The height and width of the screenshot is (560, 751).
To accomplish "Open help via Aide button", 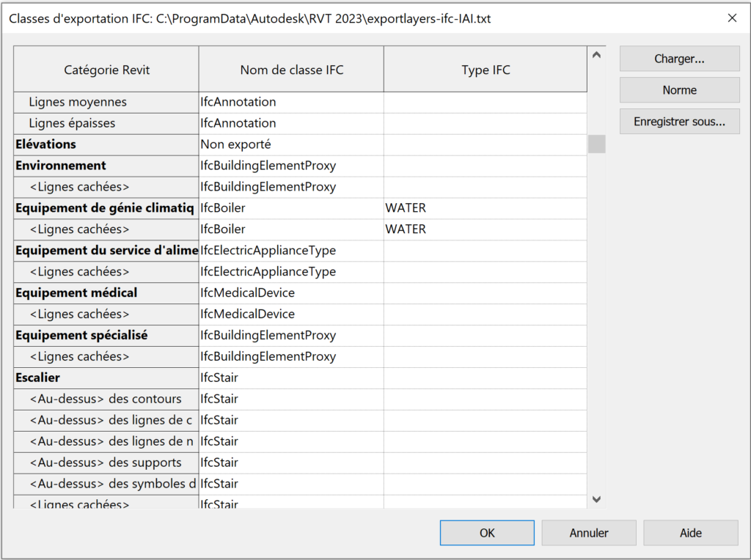I will tap(690, 533).
